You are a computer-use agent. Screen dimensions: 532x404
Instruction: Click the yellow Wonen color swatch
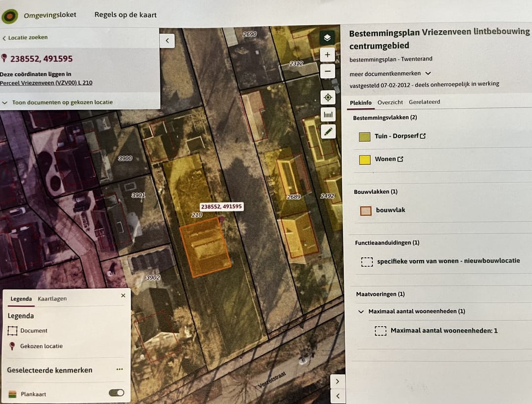[365, 159]
